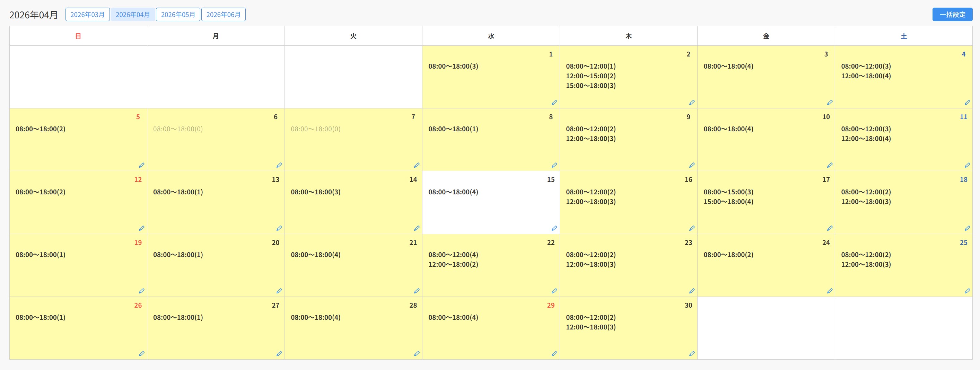The width and height of the screenshot is (980, 370).
Task: Select greyed 08:00〜18:00(0) slot on April 7
Action: pyautogui.click(x=315, y=129)
